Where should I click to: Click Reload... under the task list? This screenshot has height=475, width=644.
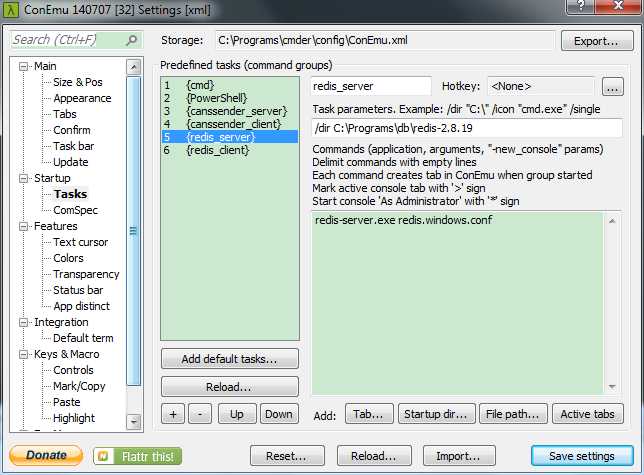pos(230,387)
